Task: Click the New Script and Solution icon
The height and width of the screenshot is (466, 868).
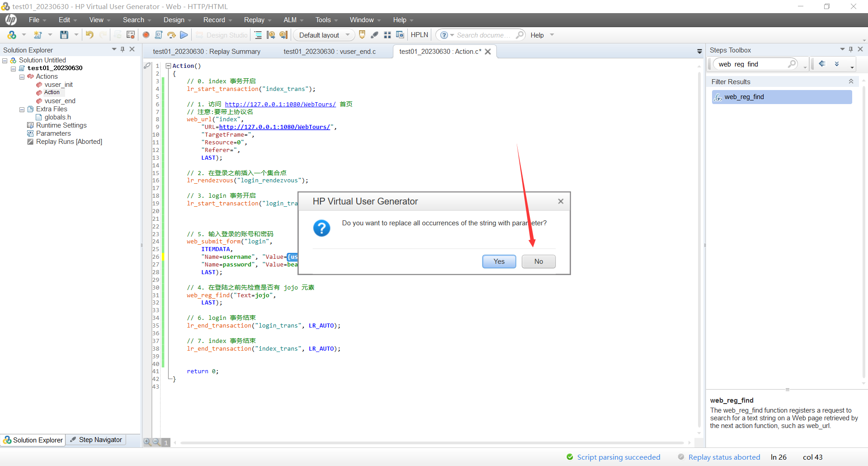Action: (x=38, y=35)
